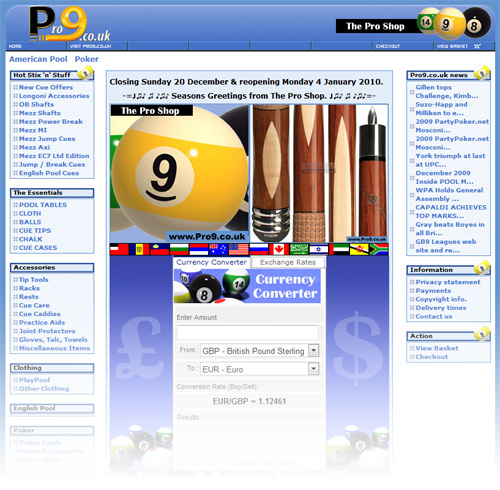Read Gray beats Boyes news item
The height and width of the screenshot is (490, 500).
(450, 229)
